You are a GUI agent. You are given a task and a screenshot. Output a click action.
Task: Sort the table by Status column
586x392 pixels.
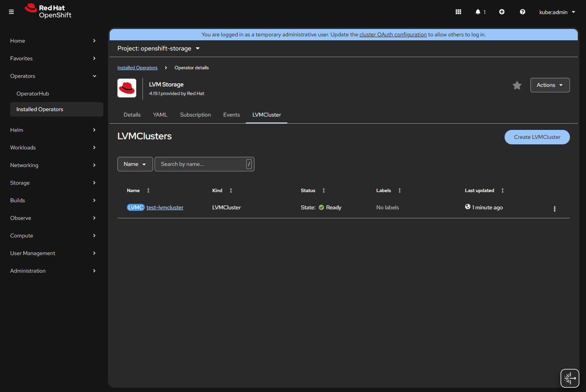(x=308, y=191)
